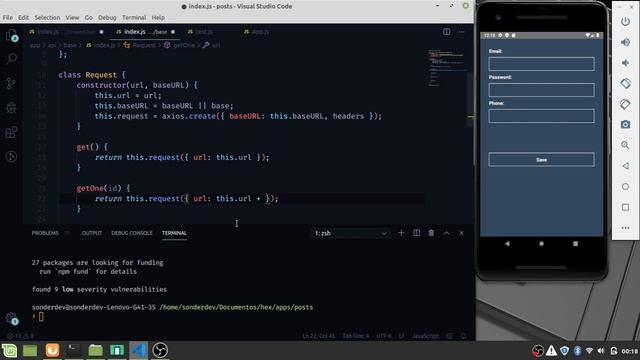640x360 pixels.
Task: Open the View menu
Action: (x=72, y=18)
